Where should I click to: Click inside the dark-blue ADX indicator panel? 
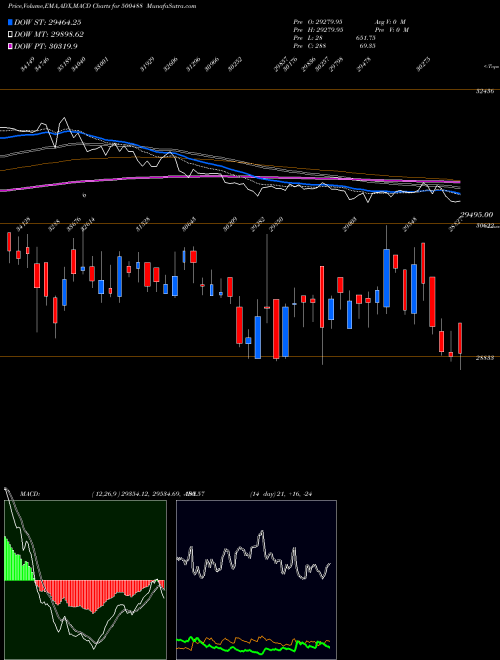(x=256, y=580)
